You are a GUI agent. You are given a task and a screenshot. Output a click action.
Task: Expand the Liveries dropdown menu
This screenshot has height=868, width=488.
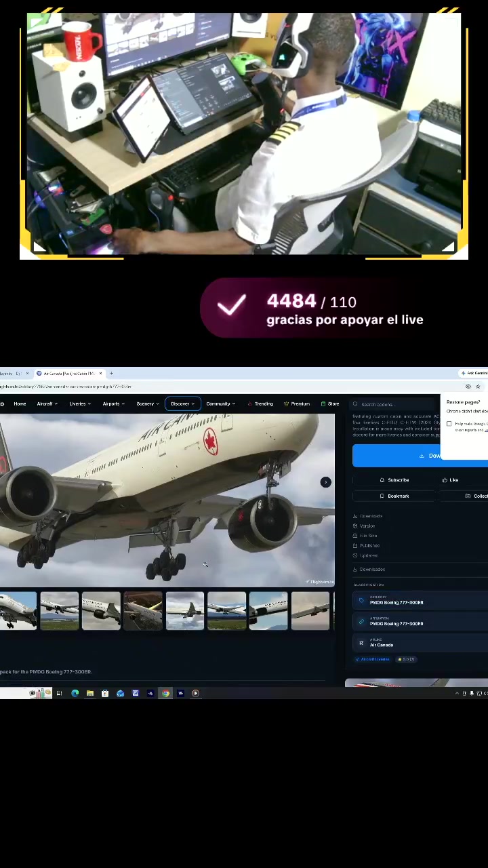[80, 404]
